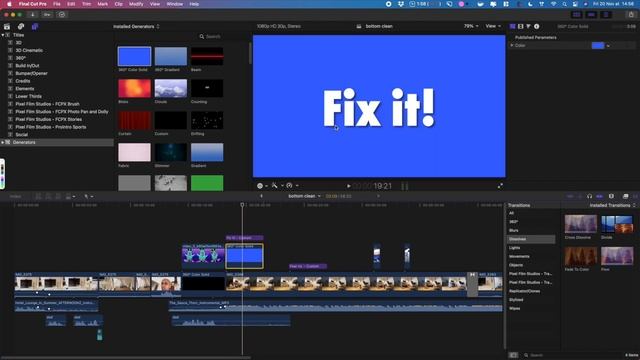Open the Libraries sidebar icon
Image resolution: width=640 pixels, height=360 pixels.
point(7,27)
